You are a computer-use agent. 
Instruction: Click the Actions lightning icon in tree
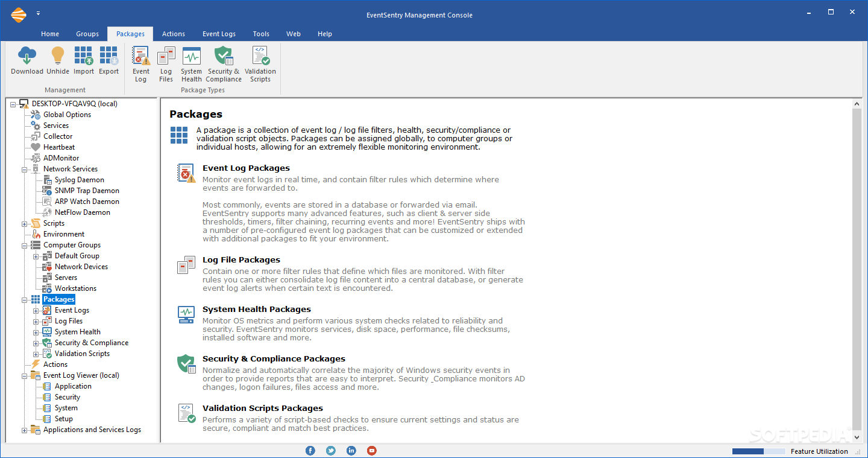(36, 364)
